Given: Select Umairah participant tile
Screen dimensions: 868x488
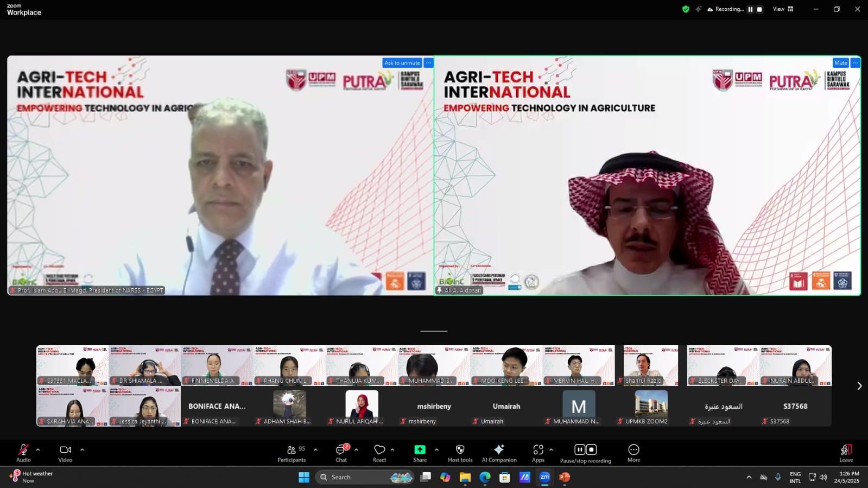Looking at the screenshot, I should coord(506,406).
